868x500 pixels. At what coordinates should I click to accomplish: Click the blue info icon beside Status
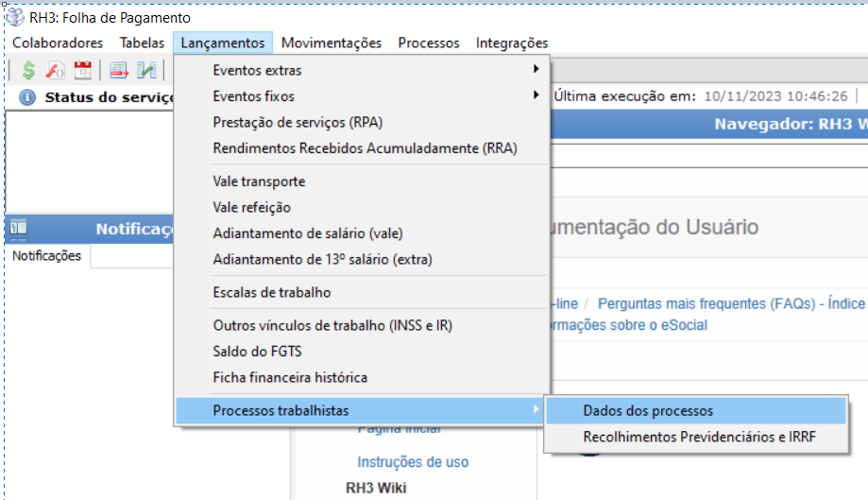pos(27,97)
